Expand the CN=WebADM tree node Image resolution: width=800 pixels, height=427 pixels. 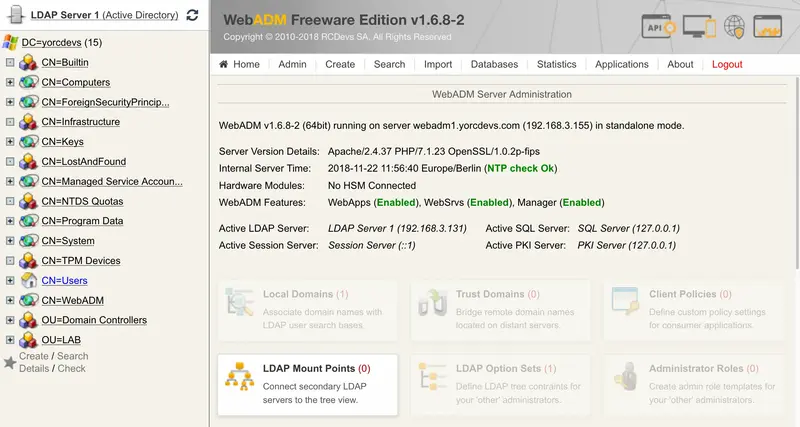(10, 300)
